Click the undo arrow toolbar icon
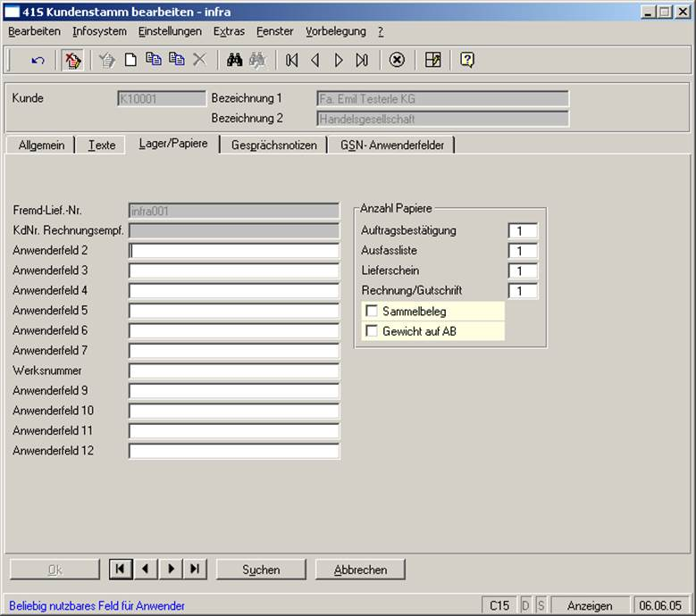The image size is (696, 616). [38, 60]
